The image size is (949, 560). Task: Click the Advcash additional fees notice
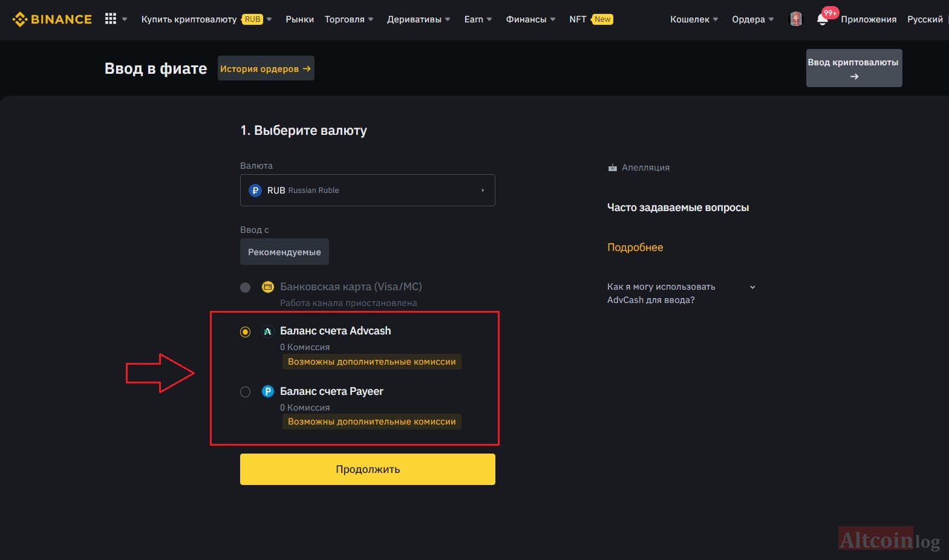click(x=372, y=362)
